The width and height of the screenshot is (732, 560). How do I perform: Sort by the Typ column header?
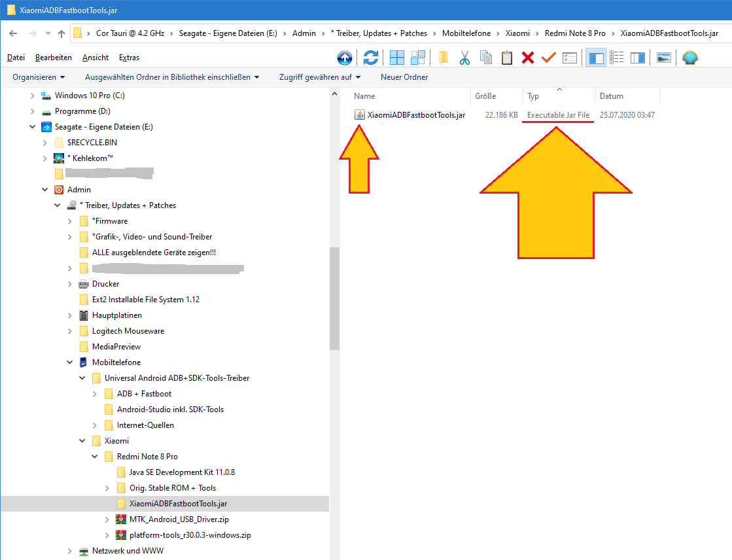tap(559, 96)
